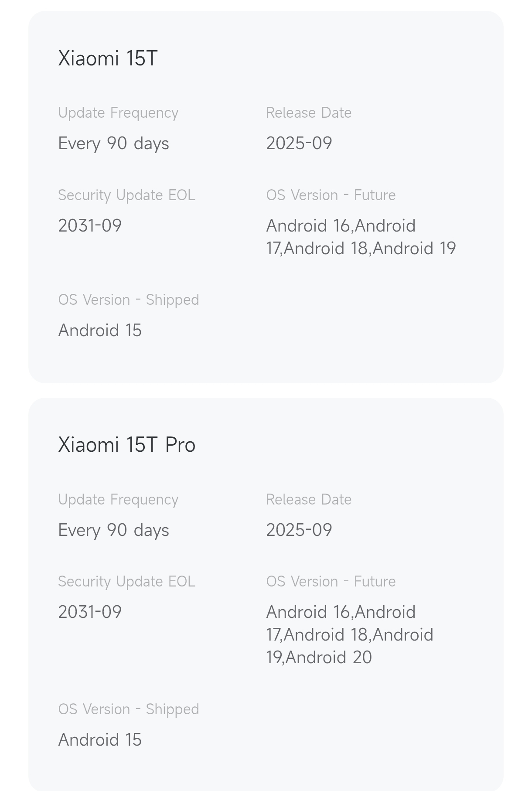
Task: Tap the 2031-09 EOL date in the first card
Action: pos(90,226)
